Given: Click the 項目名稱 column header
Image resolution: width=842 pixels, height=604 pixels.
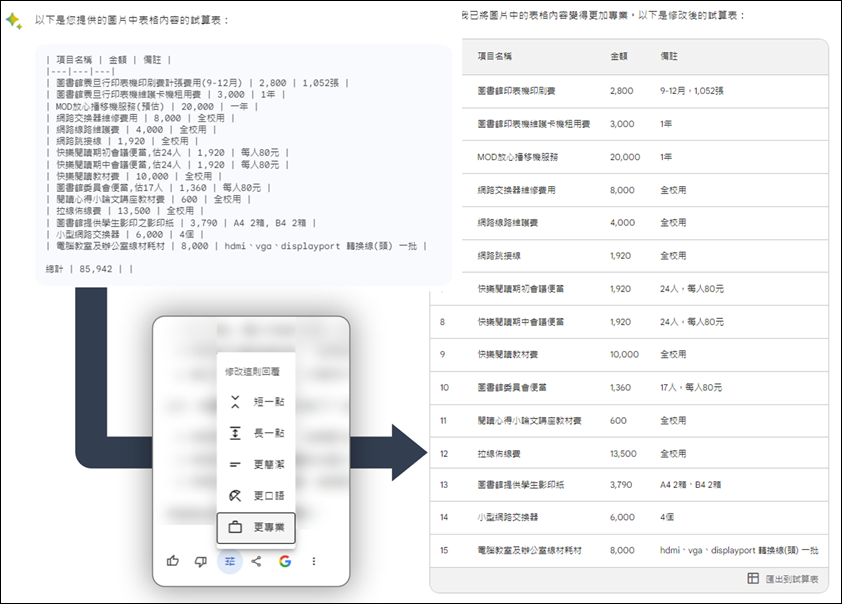Looking at the screenshot, I should click(x=495, y=56).
